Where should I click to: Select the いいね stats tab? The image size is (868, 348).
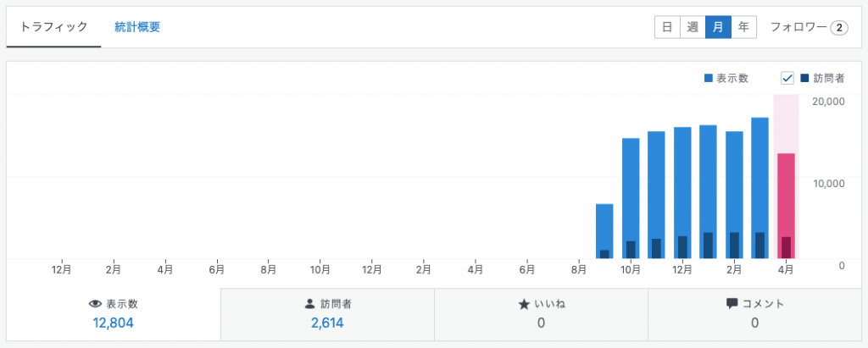541,314
